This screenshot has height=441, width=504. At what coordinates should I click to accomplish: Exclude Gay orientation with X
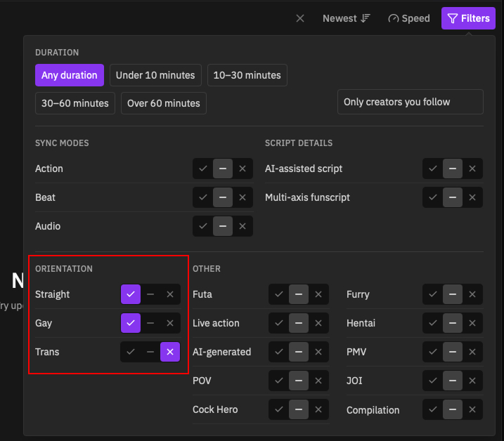coord(170,323)
